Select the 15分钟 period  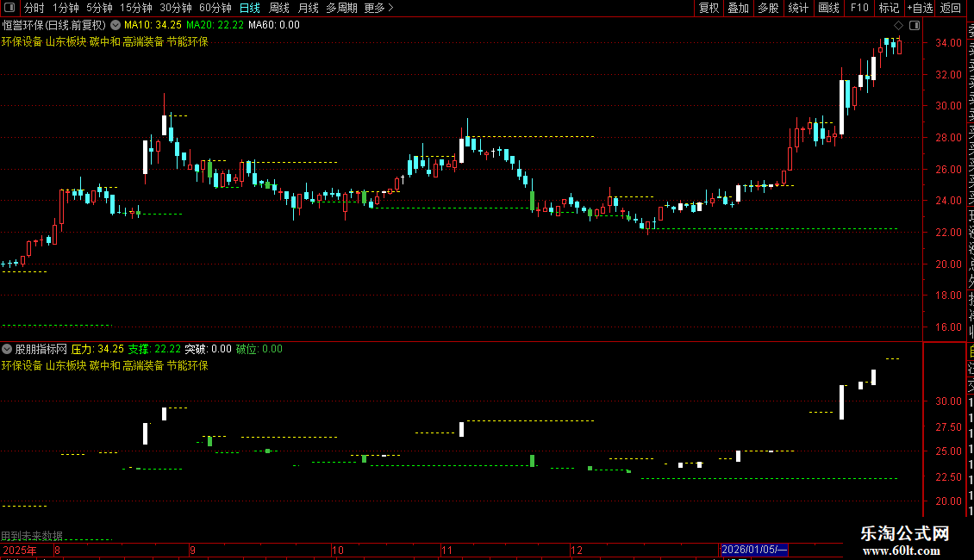tap(135, 8)
